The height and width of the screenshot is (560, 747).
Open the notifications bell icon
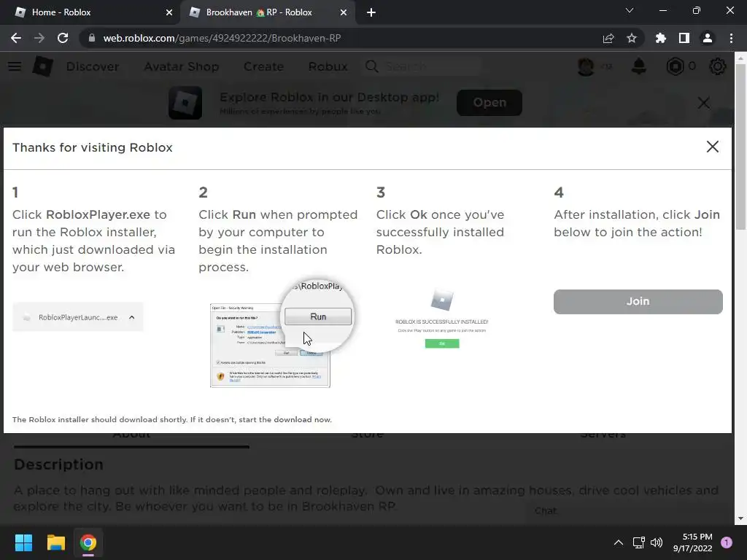pos(638,66)
